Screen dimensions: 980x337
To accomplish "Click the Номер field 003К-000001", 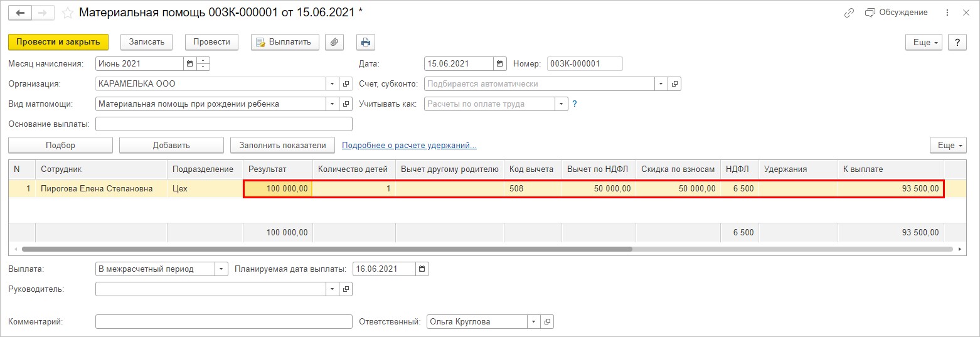I will [585, 63].
